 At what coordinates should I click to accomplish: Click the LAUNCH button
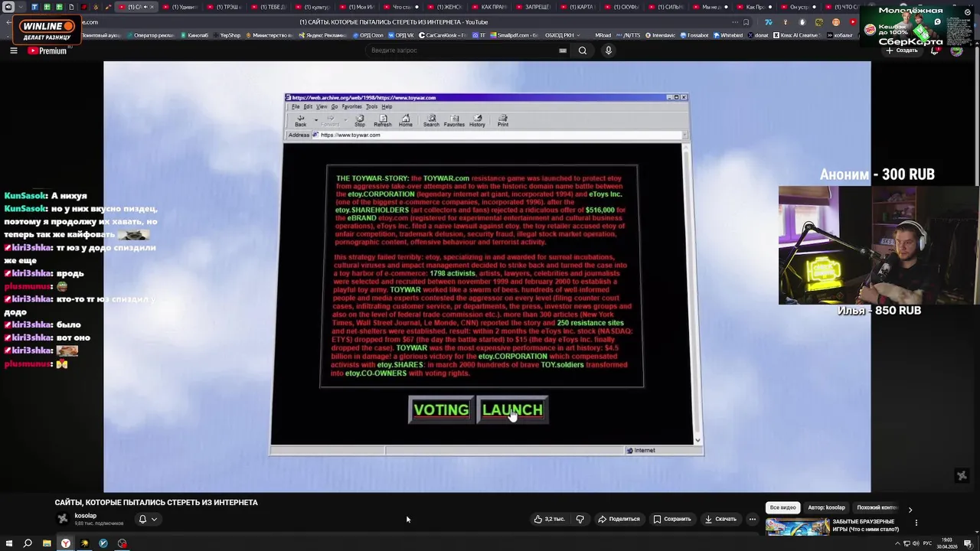tap(512, 409)
